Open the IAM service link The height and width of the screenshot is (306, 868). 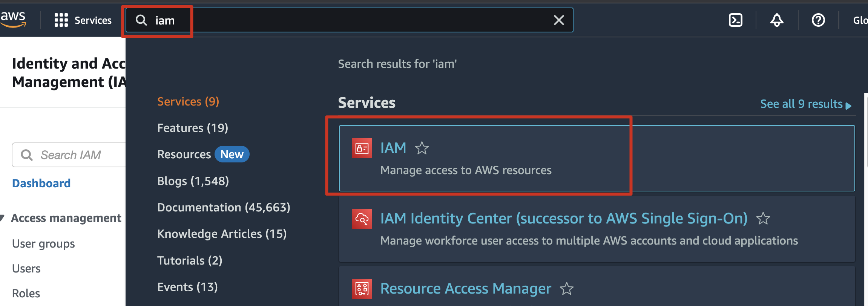(393, 148)
